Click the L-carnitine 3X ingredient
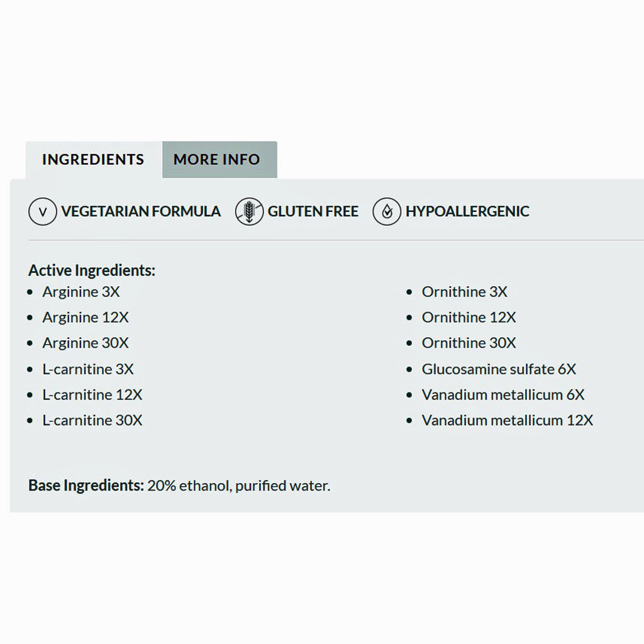 [x=88, y=369]
